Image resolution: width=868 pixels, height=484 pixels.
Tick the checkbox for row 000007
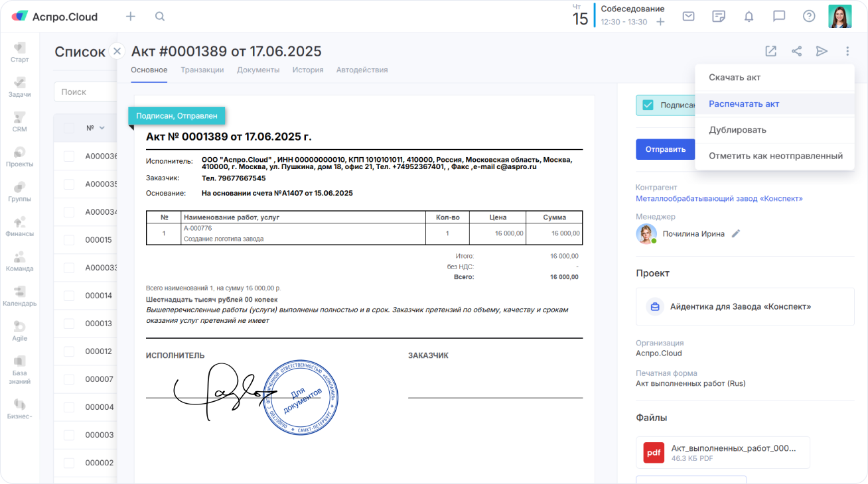pyautogui.click(x=69, y=379)
